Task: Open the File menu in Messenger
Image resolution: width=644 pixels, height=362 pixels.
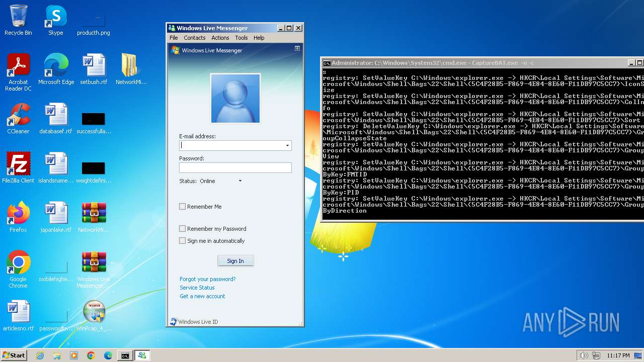Action: tap(174, 38)
